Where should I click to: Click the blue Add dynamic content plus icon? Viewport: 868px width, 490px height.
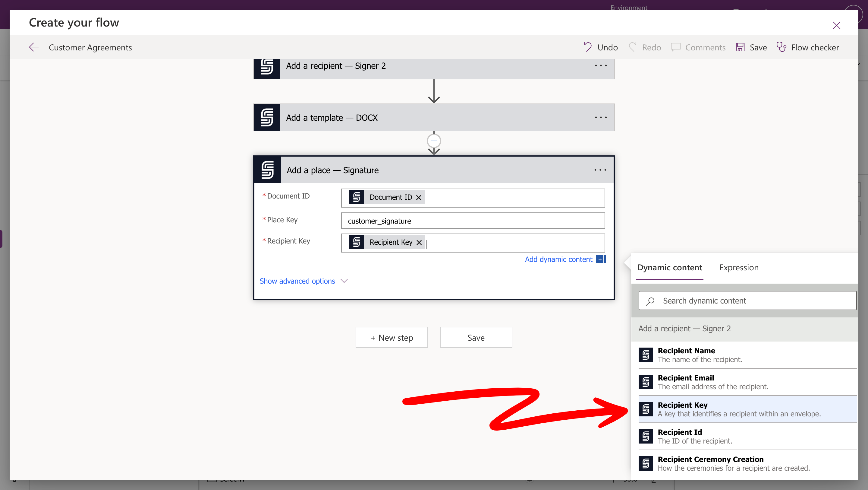tap(600, 259)
